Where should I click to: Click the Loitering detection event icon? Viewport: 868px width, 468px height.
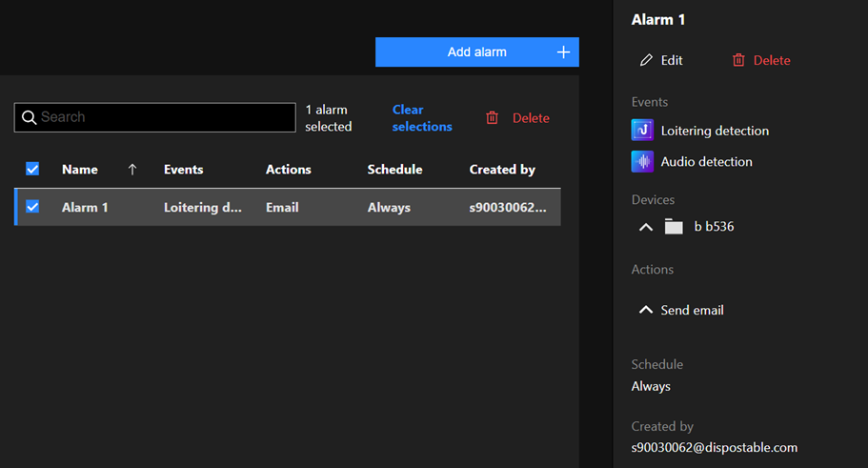point(642,131)
